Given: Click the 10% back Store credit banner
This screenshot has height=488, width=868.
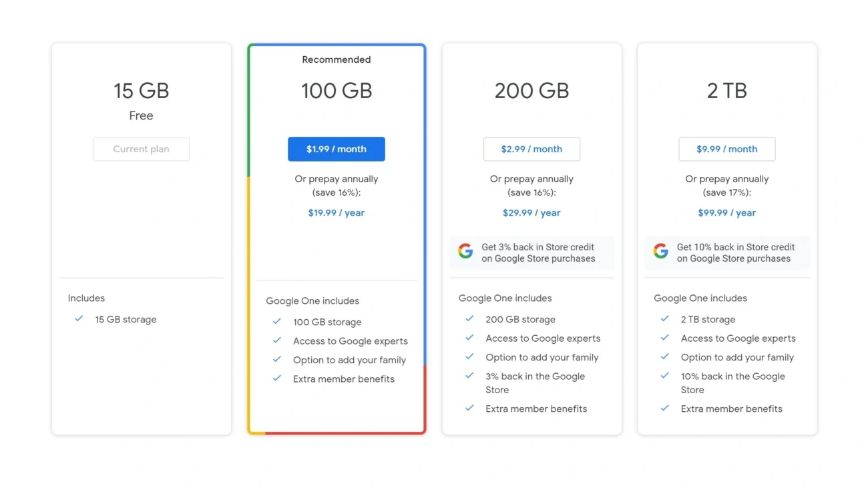Looking at the screenshot, I should point(726,252).
